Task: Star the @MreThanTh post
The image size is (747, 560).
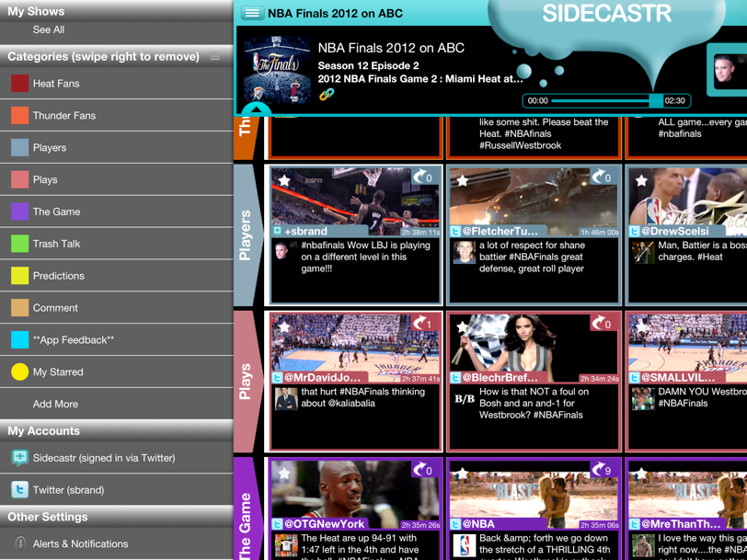Action: coord(641,474)
